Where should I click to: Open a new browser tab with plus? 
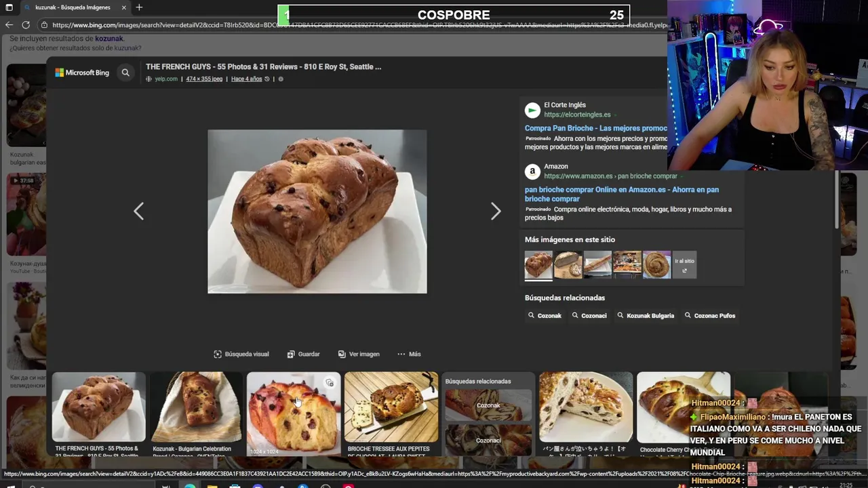click(x=139, y=7)
